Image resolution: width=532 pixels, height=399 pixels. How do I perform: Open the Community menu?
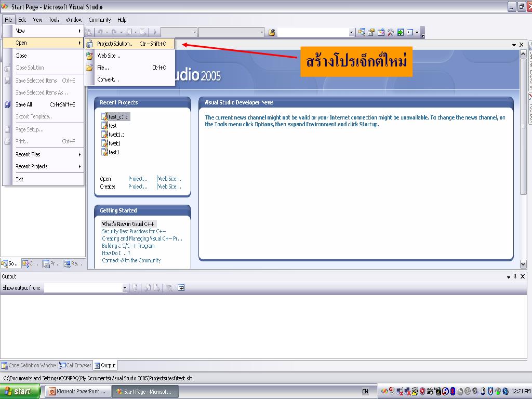99,20
